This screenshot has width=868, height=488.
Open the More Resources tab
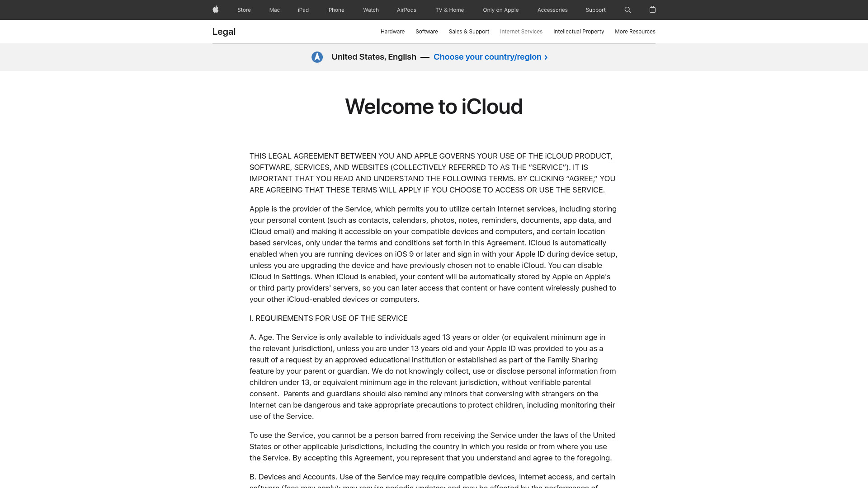pos(635,32)
